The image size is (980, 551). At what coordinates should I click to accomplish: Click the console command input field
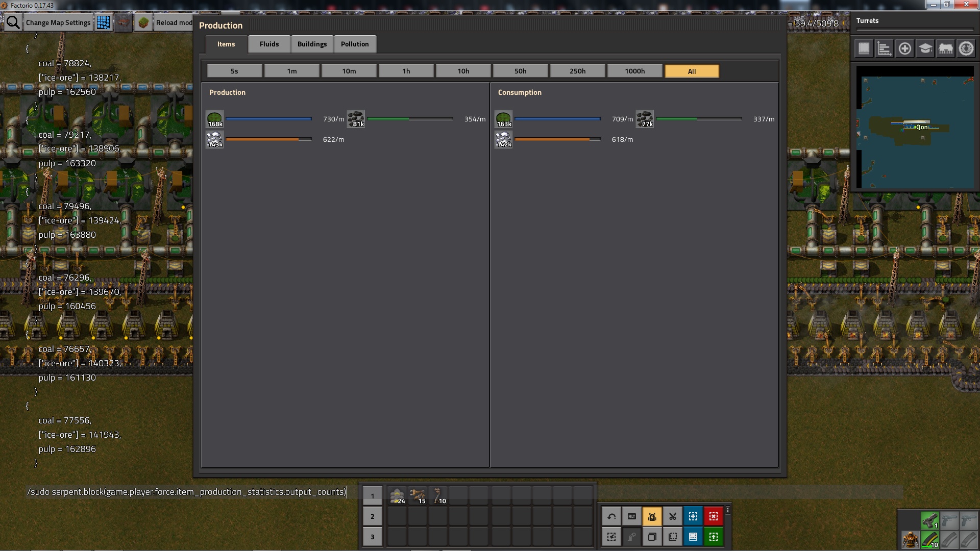click(464, 492)
